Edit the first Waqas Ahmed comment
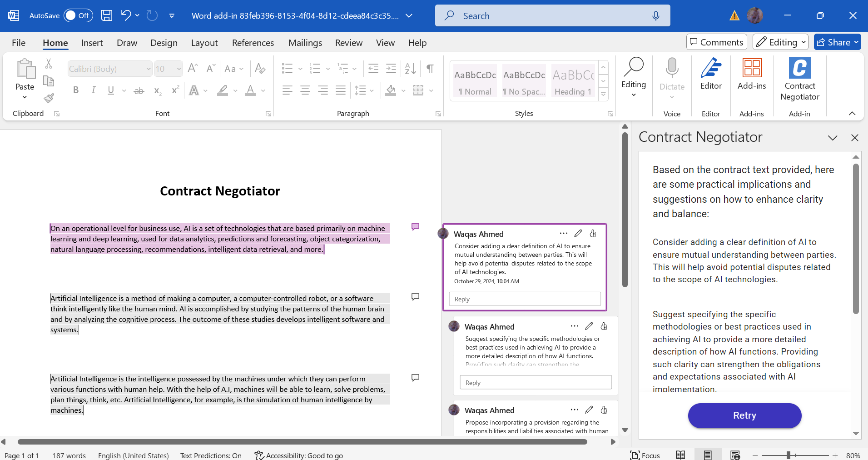This screenshot has width=868, height=460. coord(578,234)
